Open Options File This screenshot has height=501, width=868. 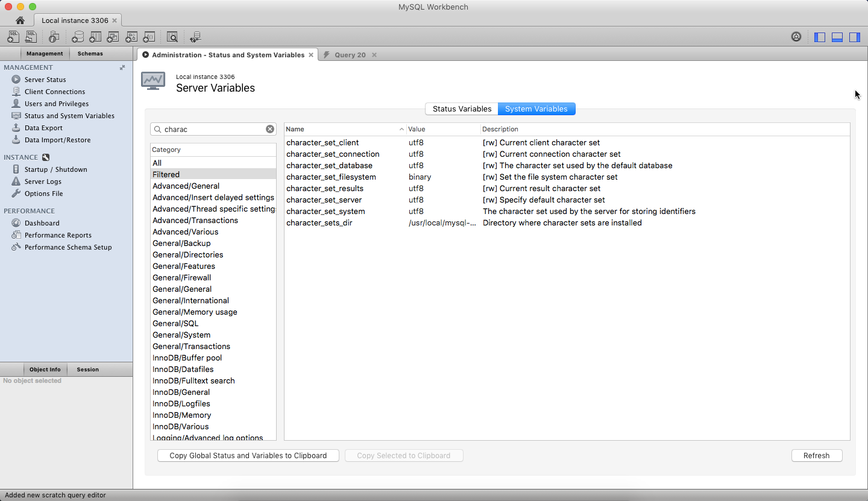[x=43, y=194]
